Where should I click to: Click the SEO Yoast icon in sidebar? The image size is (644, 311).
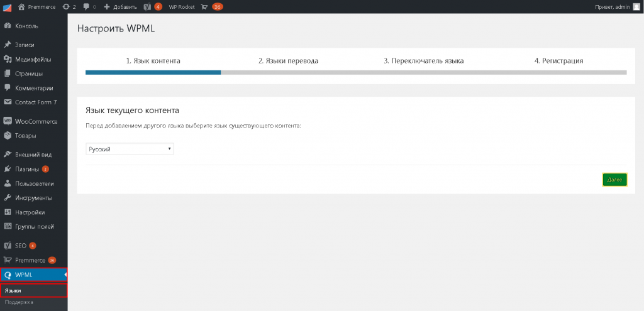click(x=7, y=246)
